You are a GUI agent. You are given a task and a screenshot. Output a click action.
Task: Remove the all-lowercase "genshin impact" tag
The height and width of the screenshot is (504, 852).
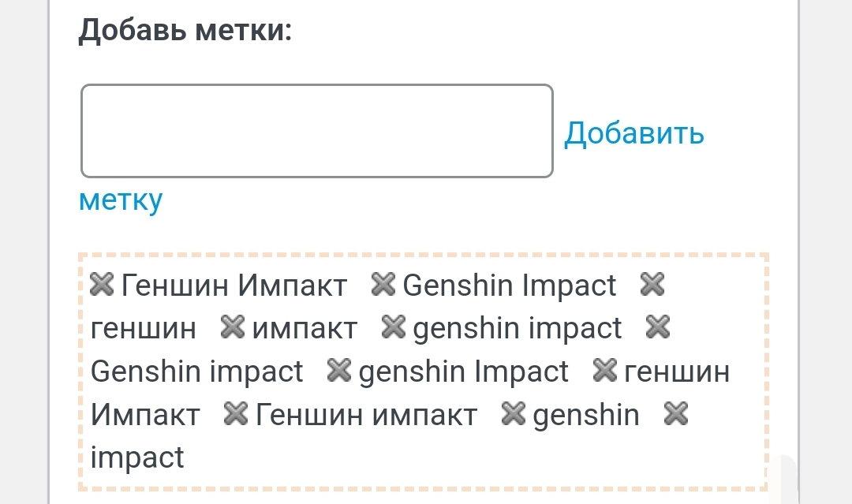click(393, 327)
